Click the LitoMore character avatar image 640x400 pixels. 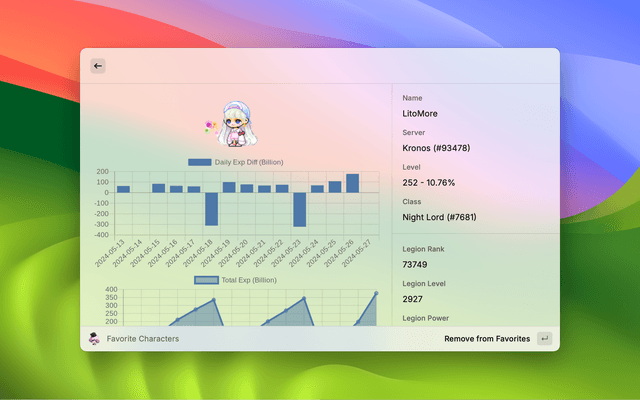click(x=234, y=124)
